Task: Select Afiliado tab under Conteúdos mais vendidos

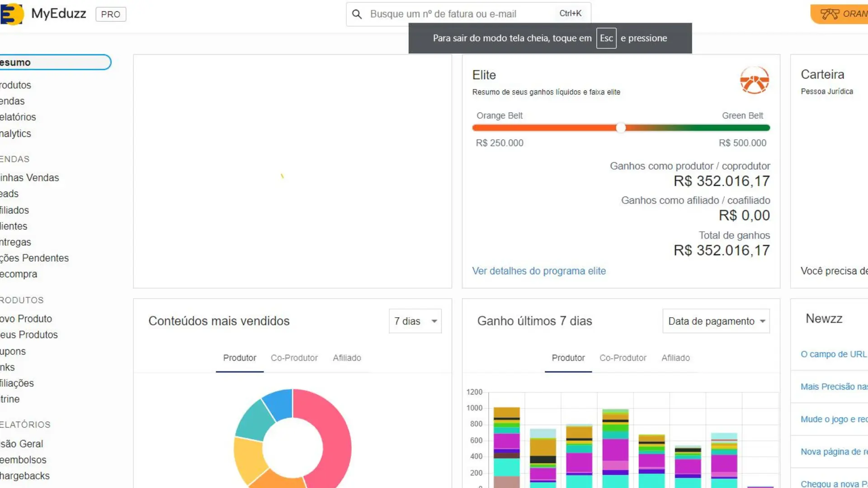Action: click(x=347, y=358)
